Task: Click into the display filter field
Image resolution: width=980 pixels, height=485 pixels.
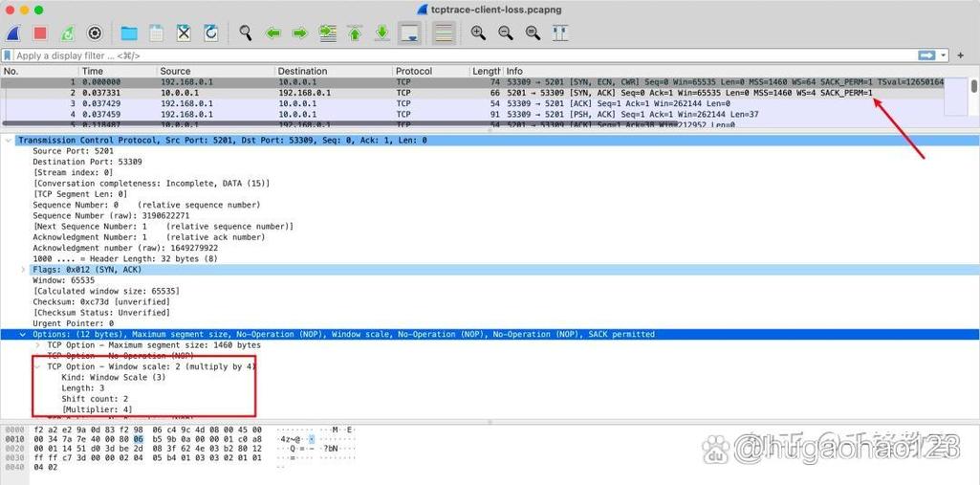Action: coord(463,55)
